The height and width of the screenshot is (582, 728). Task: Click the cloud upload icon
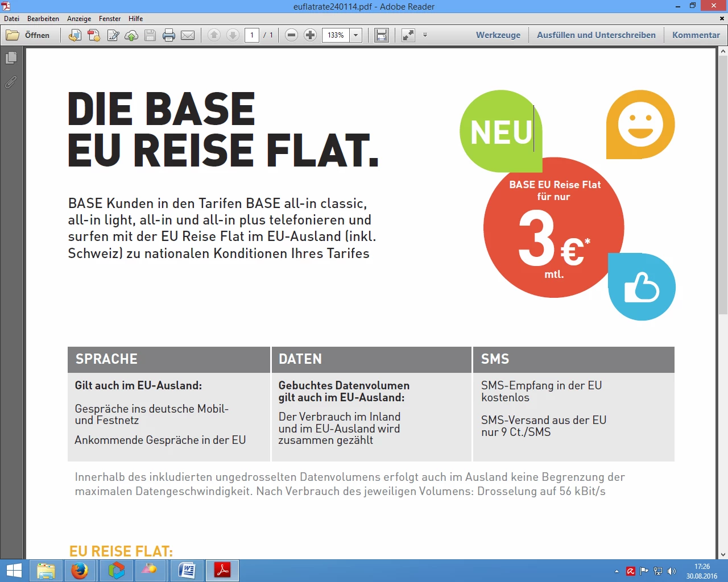pos(131,35)
